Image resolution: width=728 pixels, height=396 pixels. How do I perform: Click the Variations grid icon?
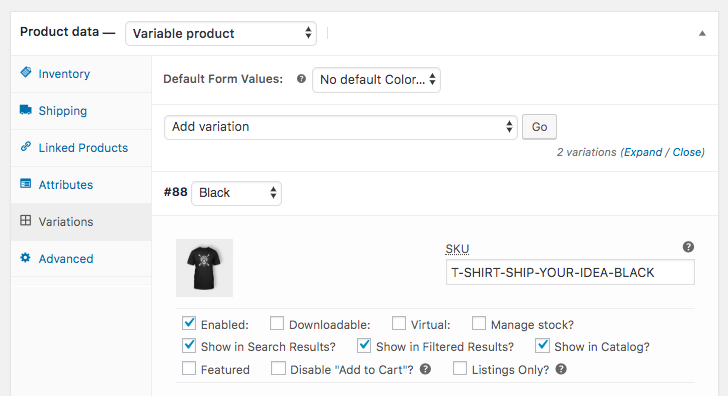(x=26, y=221)
